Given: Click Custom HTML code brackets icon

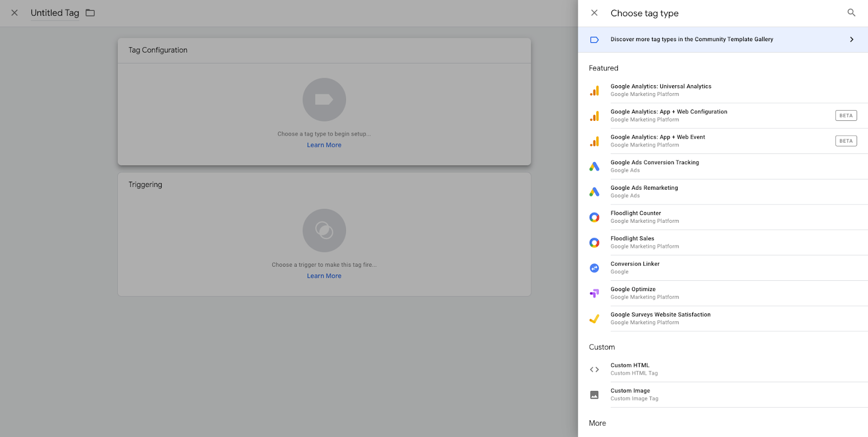Looking at the screenshot, I should point(595,370).
